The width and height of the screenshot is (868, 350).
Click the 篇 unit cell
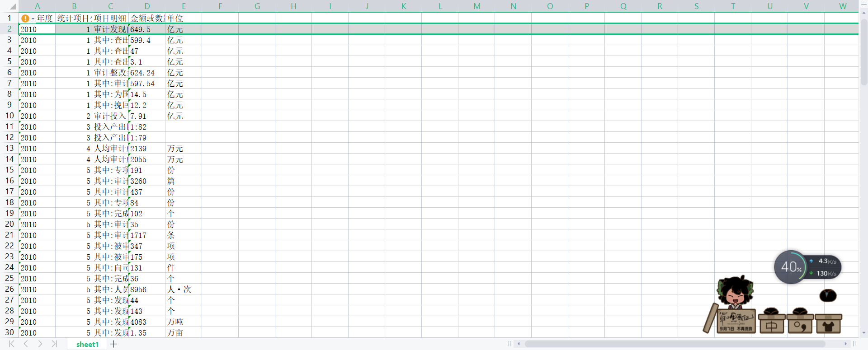click(184, 181)
